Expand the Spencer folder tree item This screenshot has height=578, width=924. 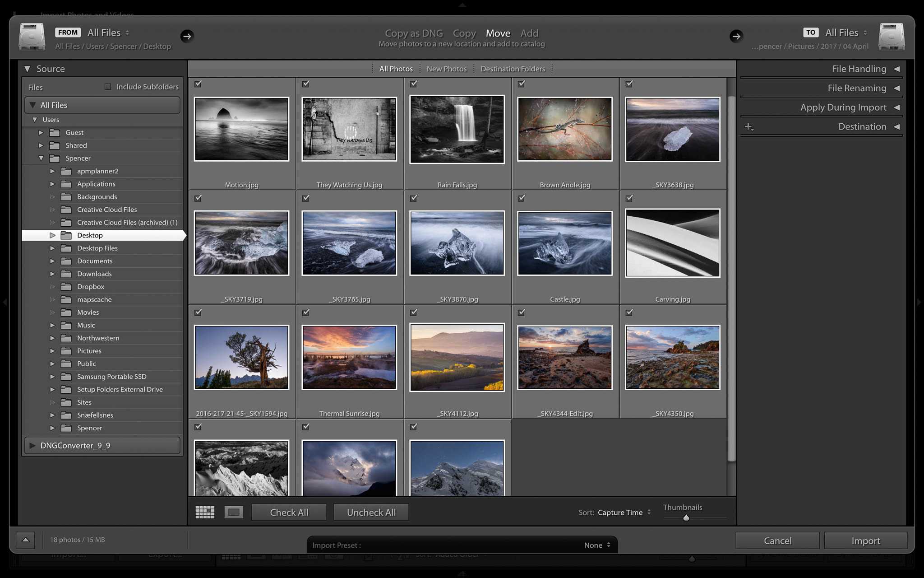click(52, 428)
